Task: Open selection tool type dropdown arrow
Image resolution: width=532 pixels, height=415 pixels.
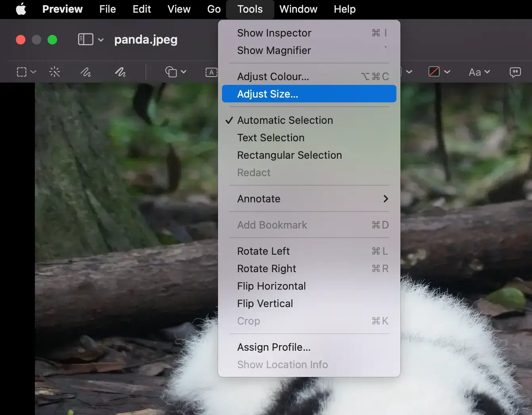Action: (x=33, y=72)
